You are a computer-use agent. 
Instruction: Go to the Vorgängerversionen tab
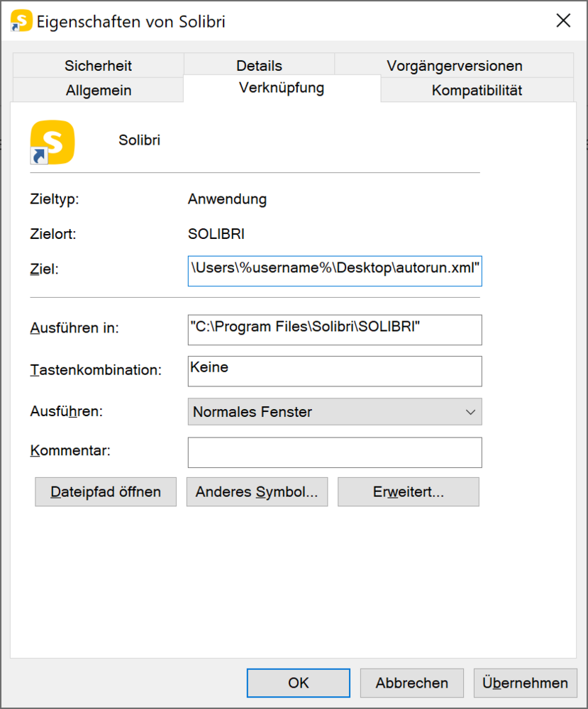pyautogui.click(x=454, y=65)
